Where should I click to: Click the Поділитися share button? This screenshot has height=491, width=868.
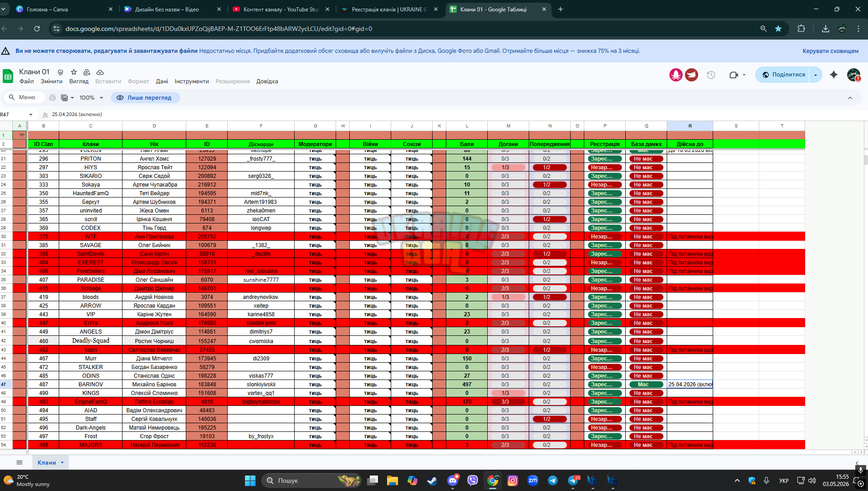[783, 75]
